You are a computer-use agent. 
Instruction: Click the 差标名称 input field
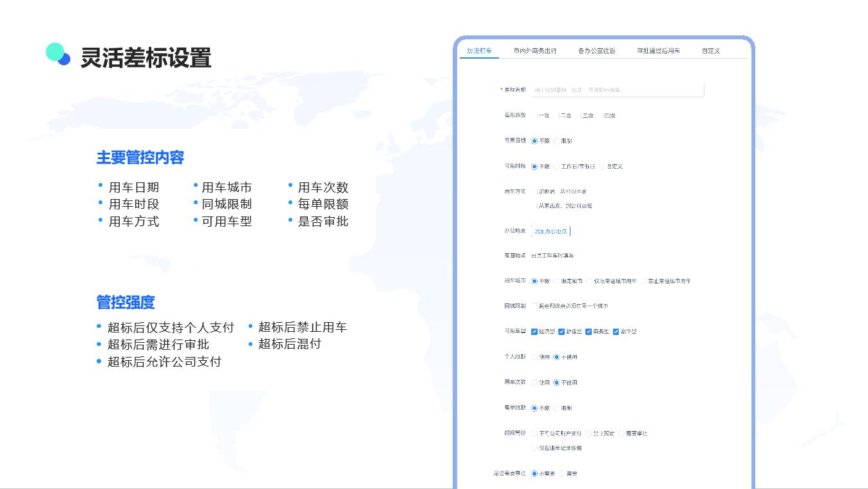617,90
